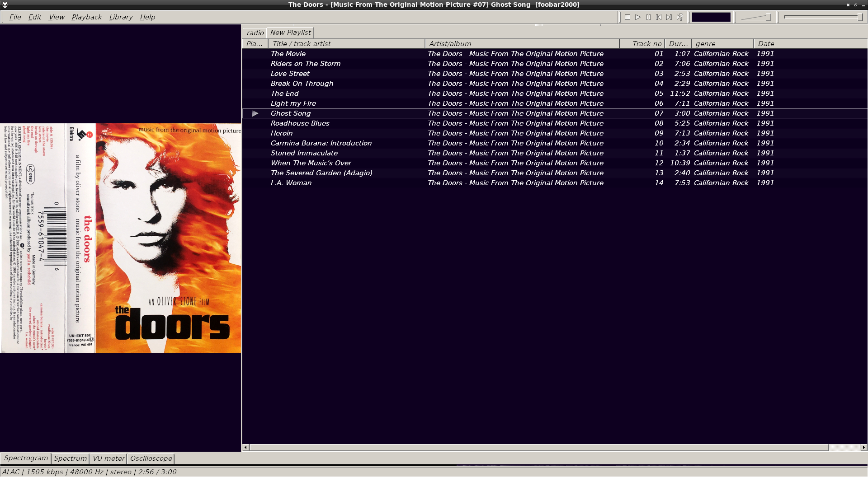Open the Help menu
This screenshot has height=477, width=868.
(x=147, y=17)
